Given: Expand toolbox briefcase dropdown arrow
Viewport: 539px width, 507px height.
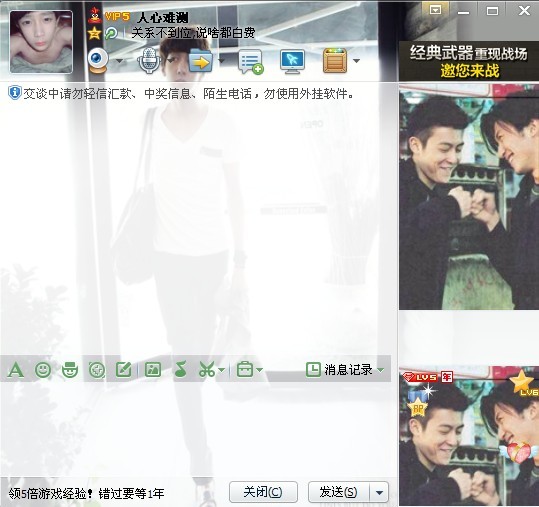Looking at the screenshot, I should tap(260, 370).
